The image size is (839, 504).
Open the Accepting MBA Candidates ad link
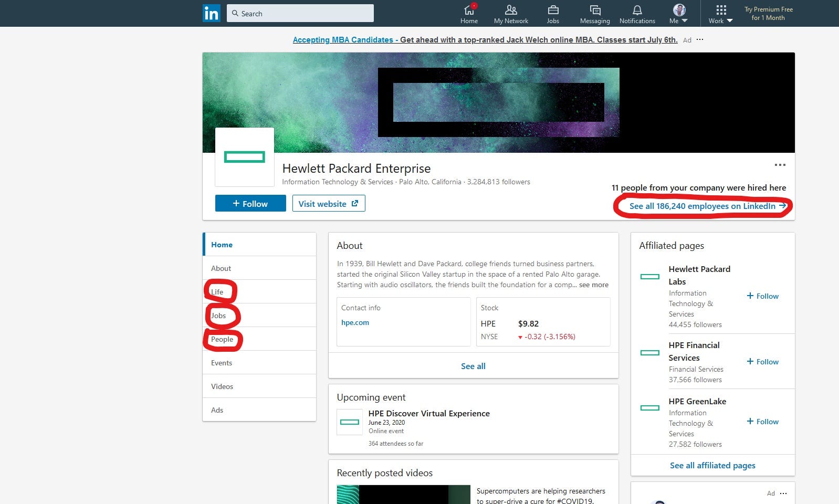tap(485, 40)
